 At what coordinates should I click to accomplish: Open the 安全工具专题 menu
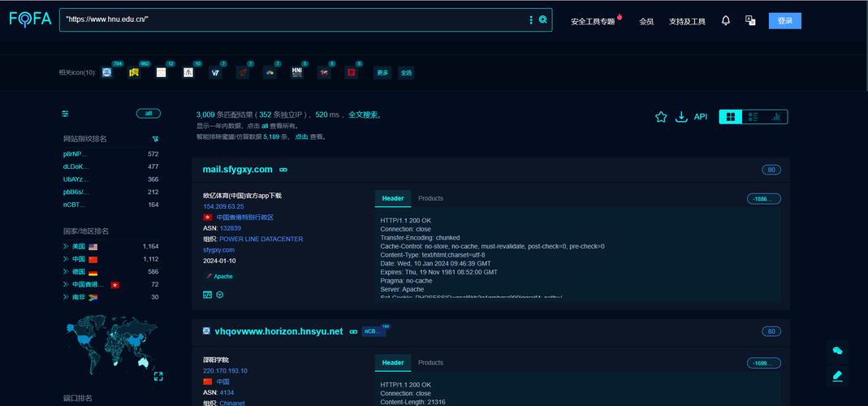pyautogui.click(x=593, y=21)
